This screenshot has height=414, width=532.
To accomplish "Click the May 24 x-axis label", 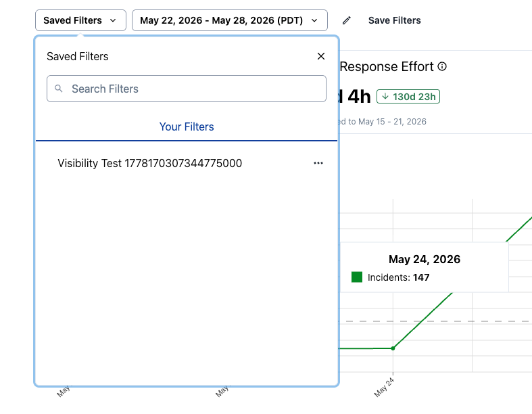I will 384,388.
